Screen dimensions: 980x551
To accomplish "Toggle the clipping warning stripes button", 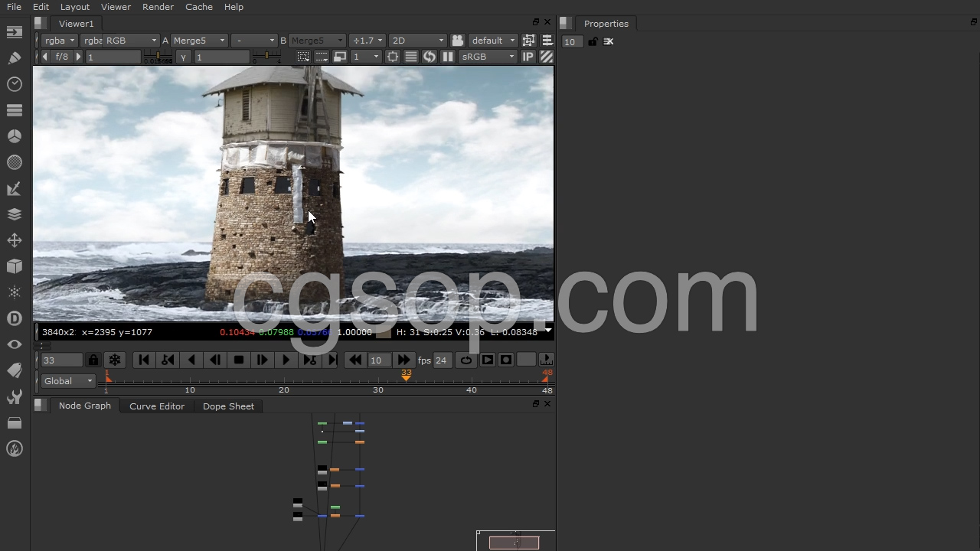I will coord(547,57).
